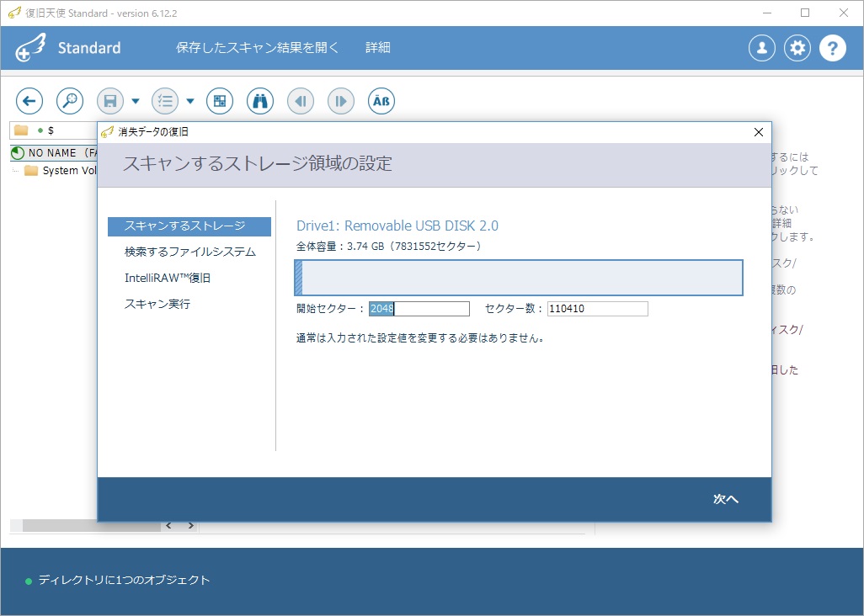864x616 pixels.
Task: Click the back arrow toolbar icon
Action: (x=29, y=101)
